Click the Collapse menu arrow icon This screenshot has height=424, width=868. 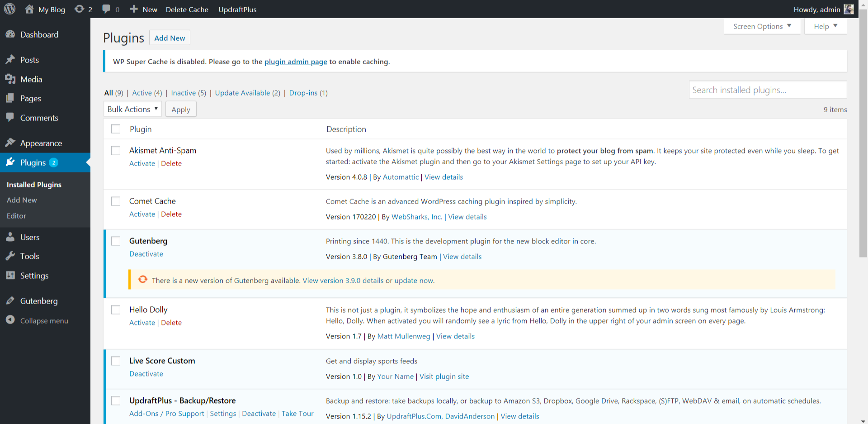(x=10, y=320)
